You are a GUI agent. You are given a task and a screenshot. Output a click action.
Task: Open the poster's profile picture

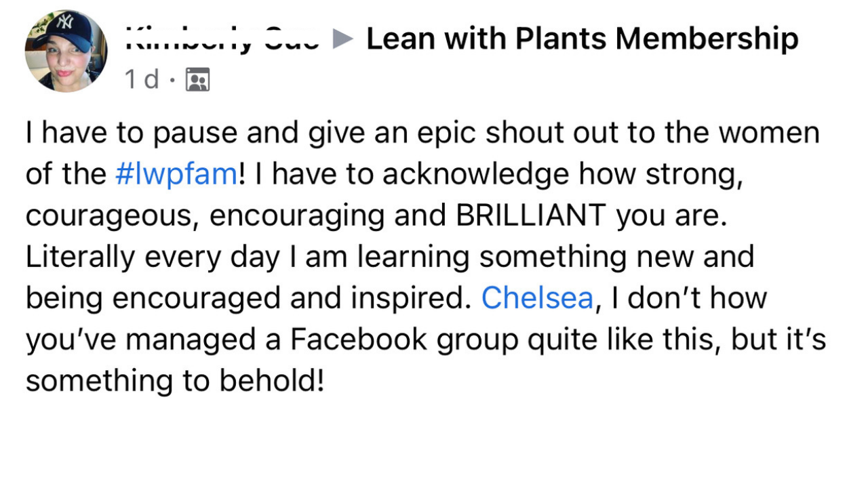65,52
